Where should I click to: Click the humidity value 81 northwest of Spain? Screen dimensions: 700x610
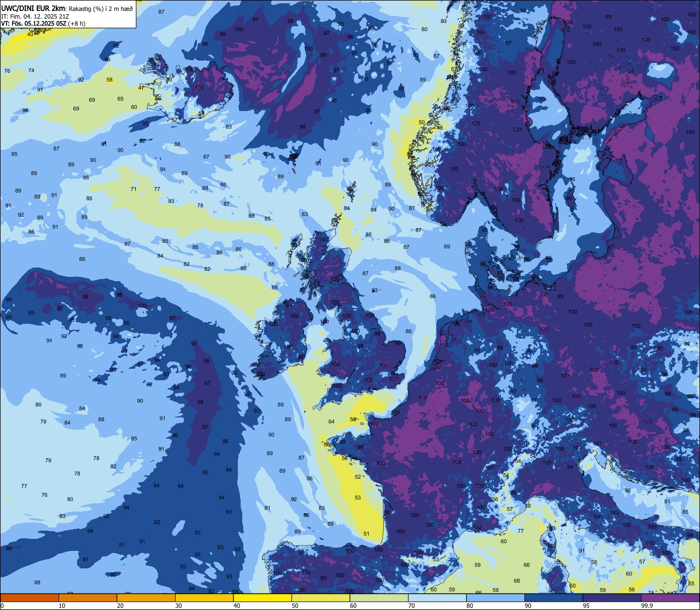coord(267,508)
